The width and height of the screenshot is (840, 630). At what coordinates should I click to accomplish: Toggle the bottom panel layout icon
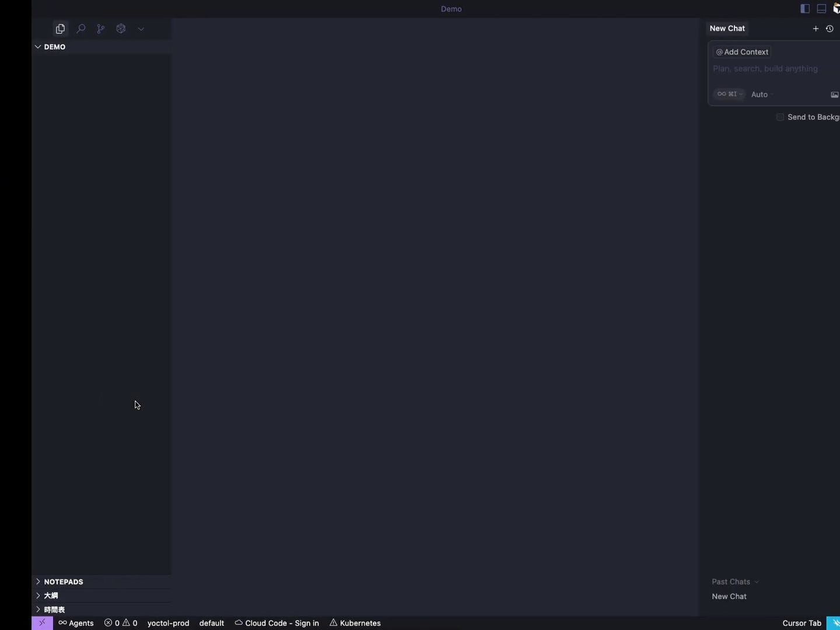pos(821,9)
